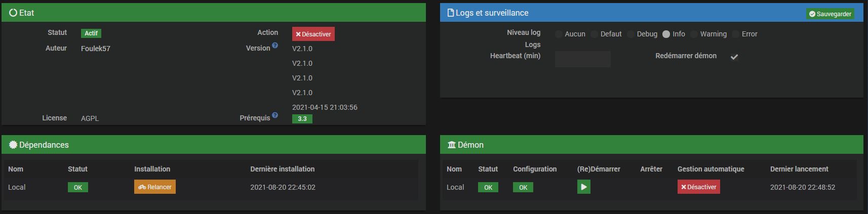Select the Info log level
Viewport: 868px width, 214px height.
tap(666, 34)
